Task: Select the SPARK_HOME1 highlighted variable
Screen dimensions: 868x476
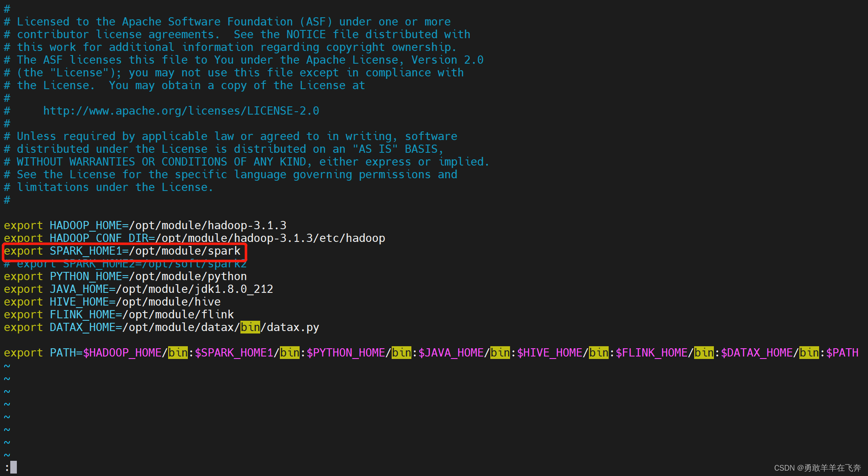Action: point(125,251)
